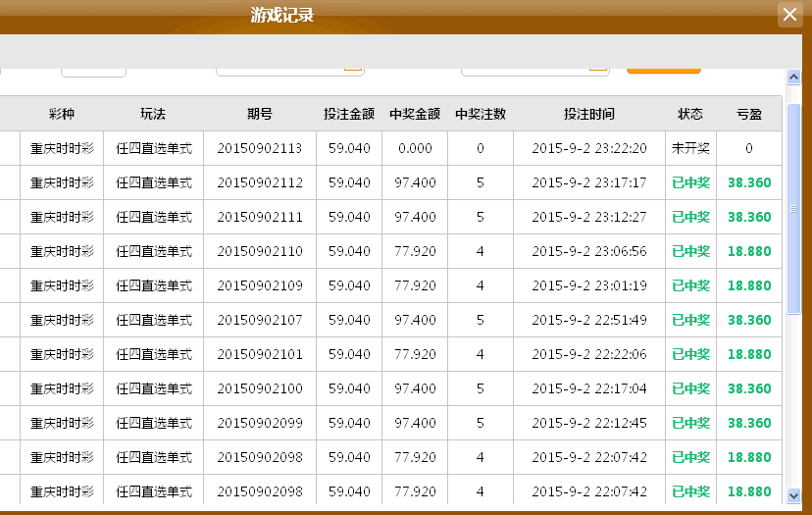Click the 投注金额 column header

click(349, 114)
